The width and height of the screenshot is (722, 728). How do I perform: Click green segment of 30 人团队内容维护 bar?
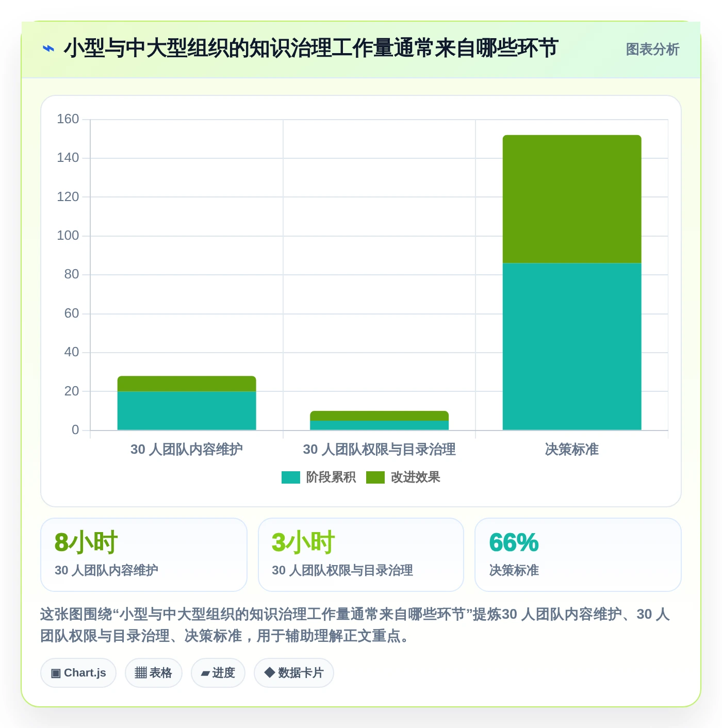[187, 384]
